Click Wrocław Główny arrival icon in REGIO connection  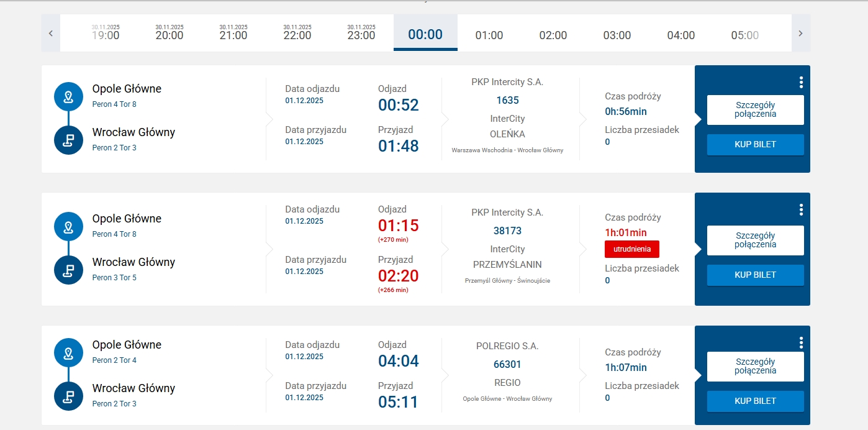(68, 396)
